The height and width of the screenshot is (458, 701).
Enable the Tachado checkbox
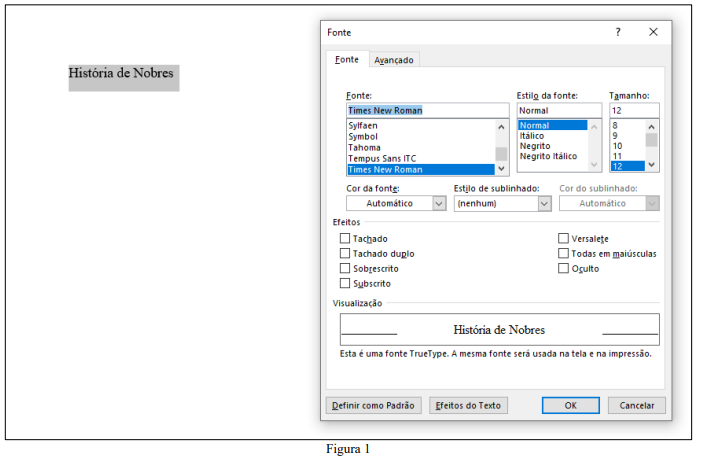[345, 239]
